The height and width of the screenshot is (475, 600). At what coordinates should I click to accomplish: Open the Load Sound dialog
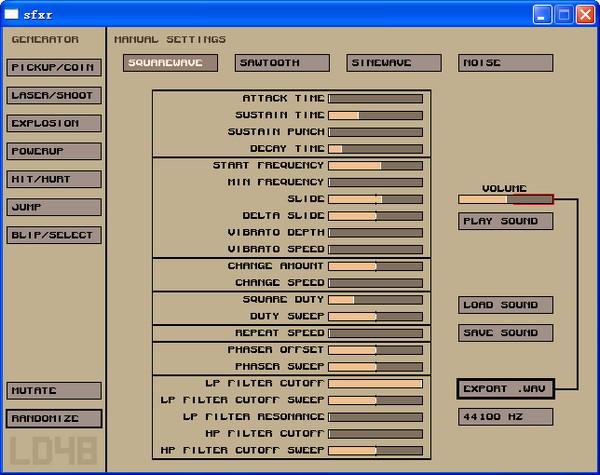pos(505,305)
